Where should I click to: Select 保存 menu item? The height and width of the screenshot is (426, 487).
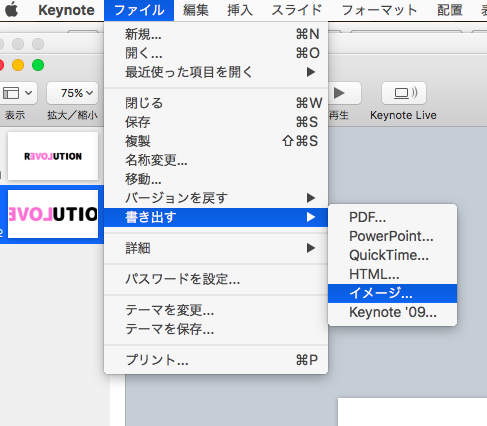coord(216,122)
